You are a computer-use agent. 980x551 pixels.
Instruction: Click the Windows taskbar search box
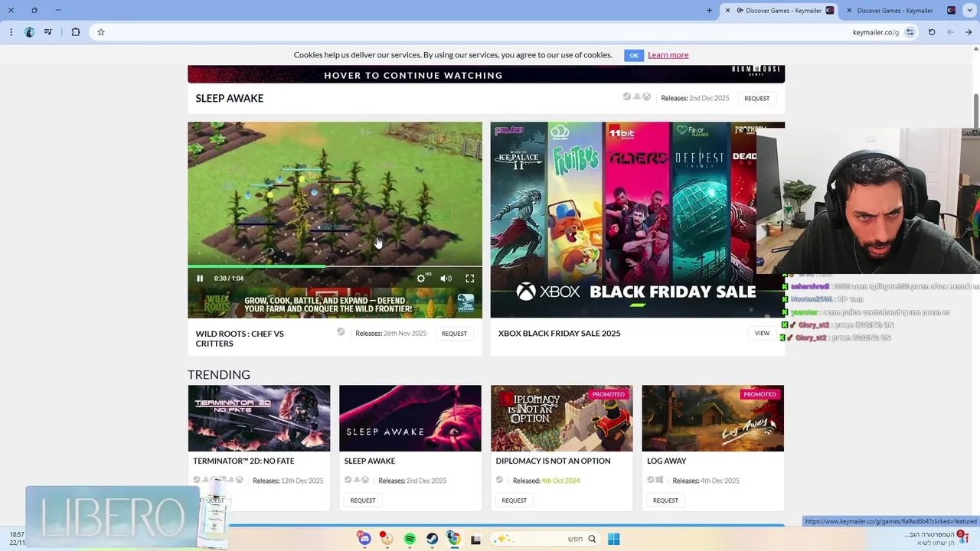pyautogui.click(x=545, y=539)
